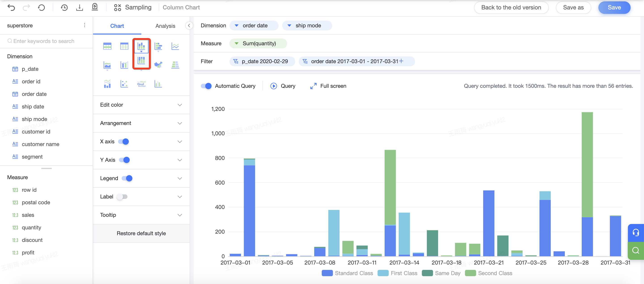Run the Query button
The width and height of the screenshot is (644, 284).
coord(283,86)
